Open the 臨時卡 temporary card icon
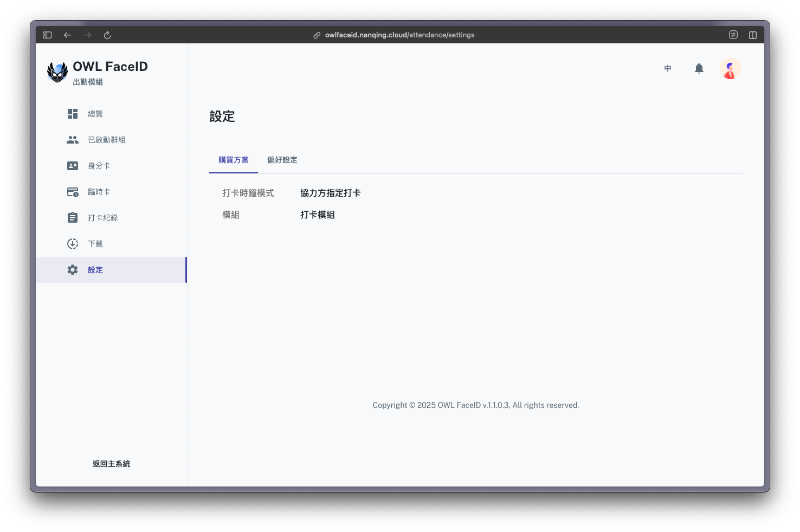This screenshot has height=532, width=800. click(x=73, y=192)
